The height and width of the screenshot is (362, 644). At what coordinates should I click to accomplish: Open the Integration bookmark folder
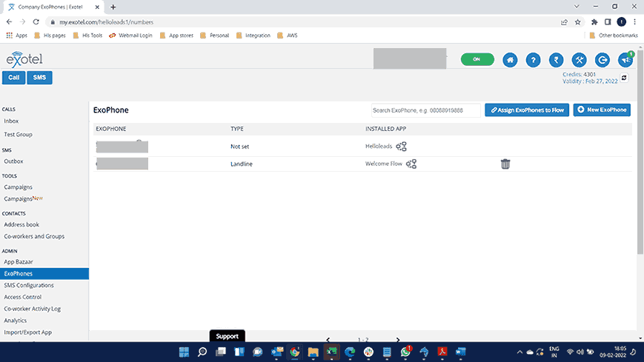point(253,36)
